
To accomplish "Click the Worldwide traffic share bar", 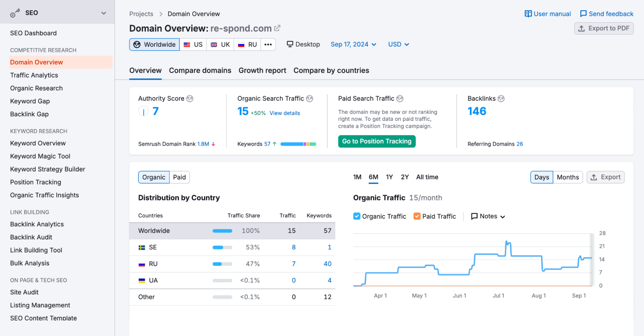I will [222, 231].
